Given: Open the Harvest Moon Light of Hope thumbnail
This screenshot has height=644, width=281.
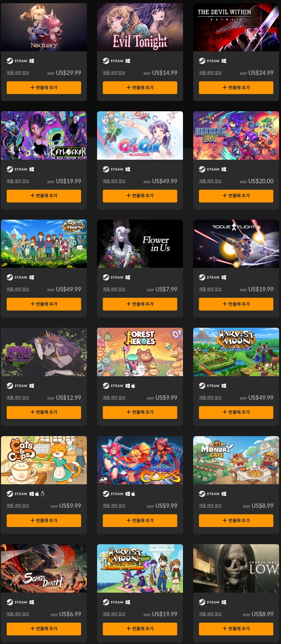Looking at the screenshot, I should coord(140,568).
